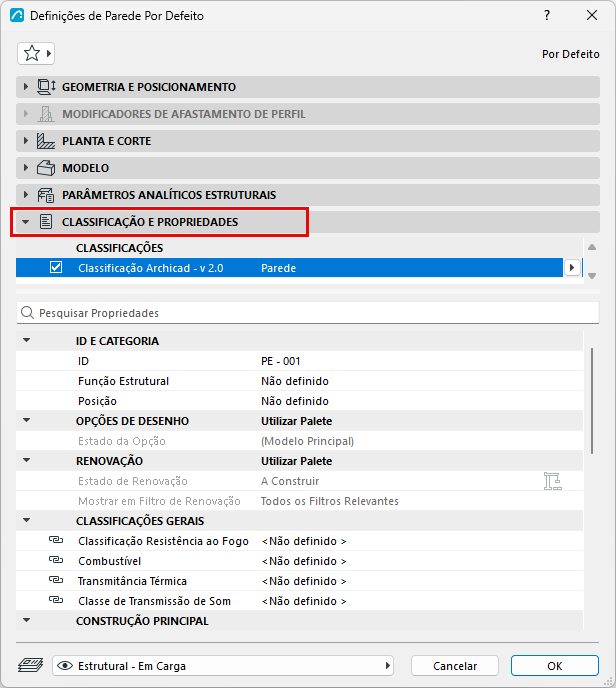The width and height of the screenshot is (616, 688).
Task: Click the Modificadores de Afastamento de Perfil icon
Action: coord(46,114)
